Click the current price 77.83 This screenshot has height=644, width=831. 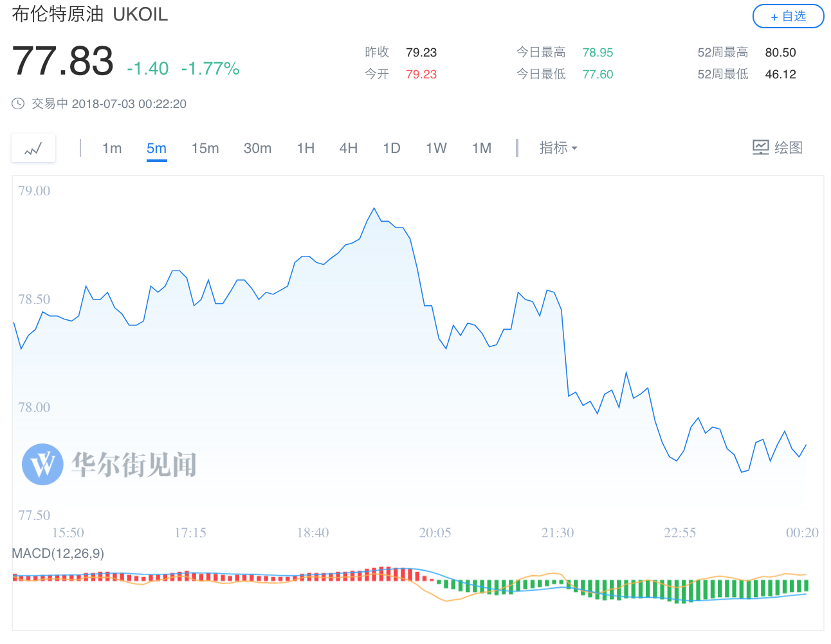pyautogui.click(x=62, y=62)
